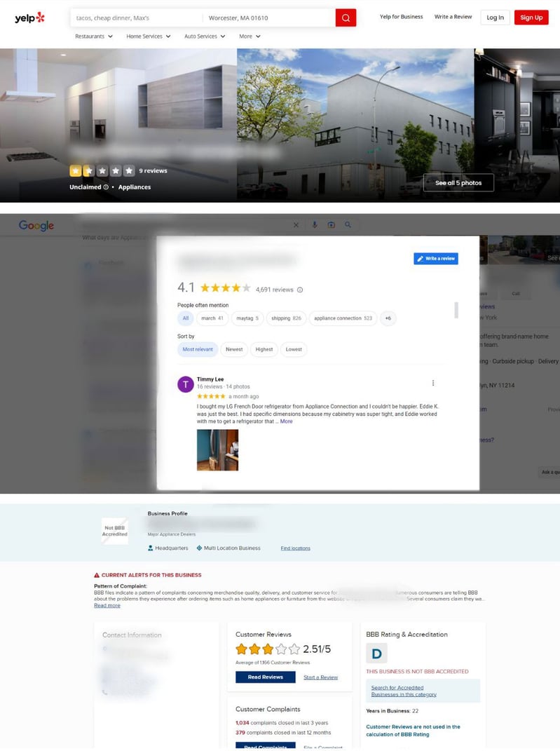
Task: Select the march 41 filter chip
Action: pyautogui.click(x=212, y=318)
